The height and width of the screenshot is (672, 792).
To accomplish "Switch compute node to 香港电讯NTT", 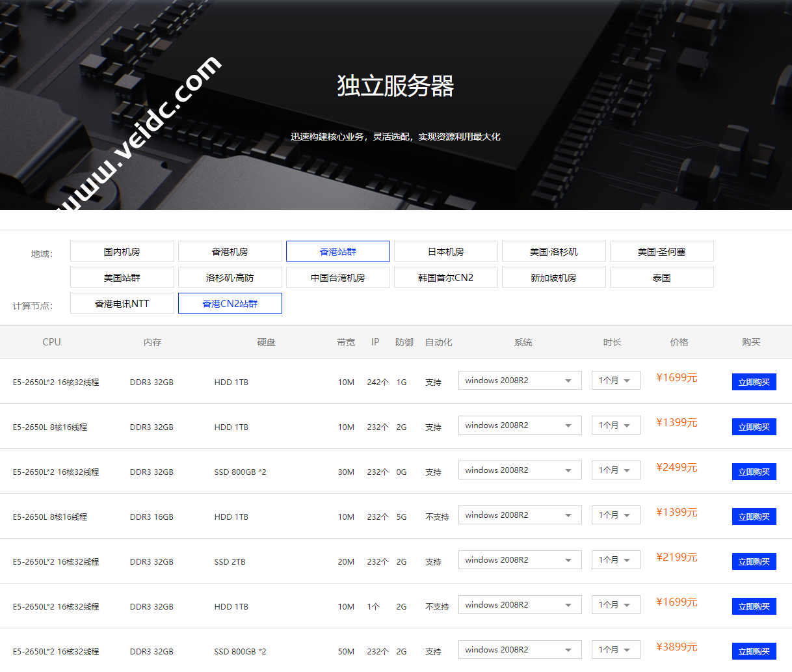I will coord(122,303).
